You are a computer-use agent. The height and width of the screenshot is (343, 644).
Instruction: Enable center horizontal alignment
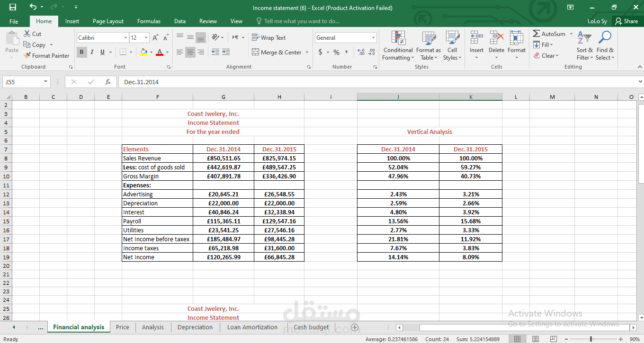point(190,52)
